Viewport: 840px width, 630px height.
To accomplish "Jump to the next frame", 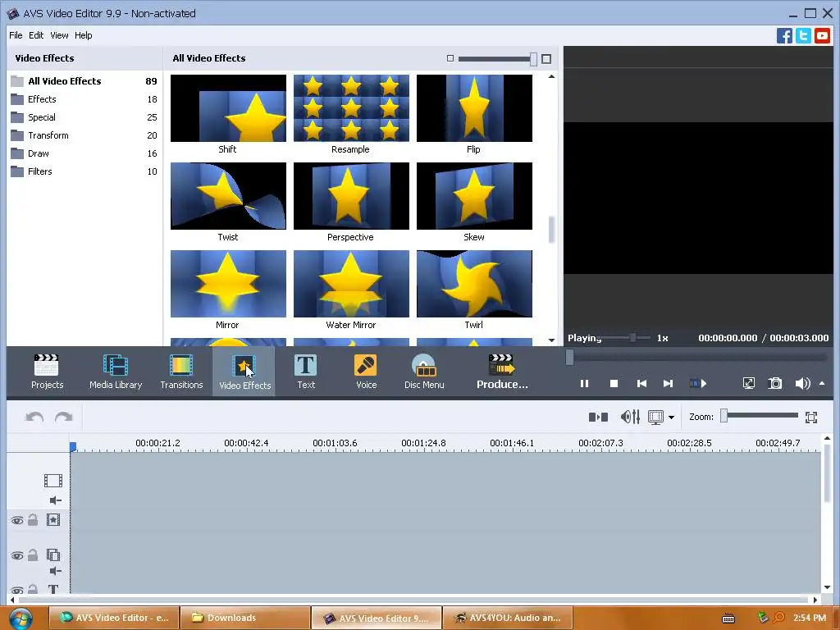I will tap(668, 384).
